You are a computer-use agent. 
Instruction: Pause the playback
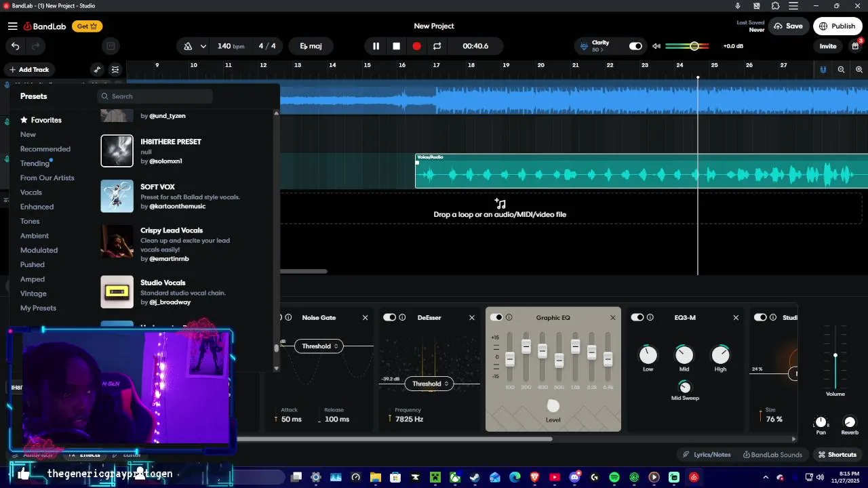click(376, 46)
